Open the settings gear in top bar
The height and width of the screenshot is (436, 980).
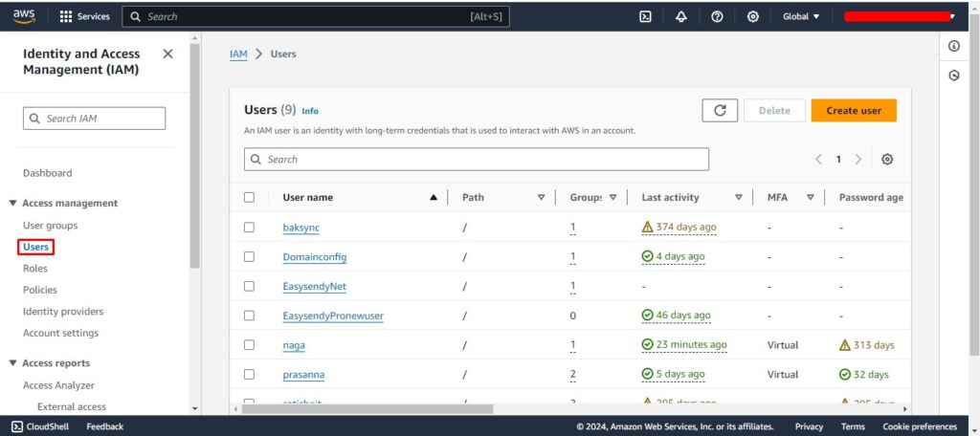coord(753,17)
